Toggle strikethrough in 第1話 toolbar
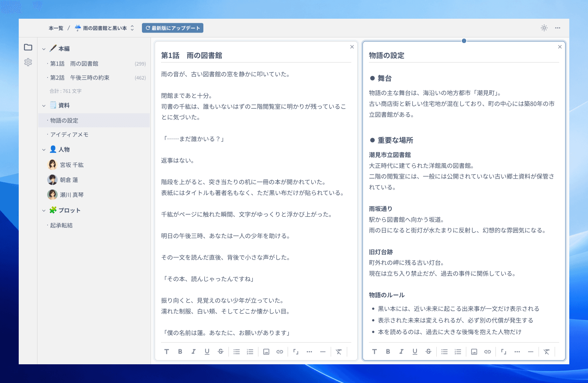Screen dimensions: 588x383 coord(221,352)
